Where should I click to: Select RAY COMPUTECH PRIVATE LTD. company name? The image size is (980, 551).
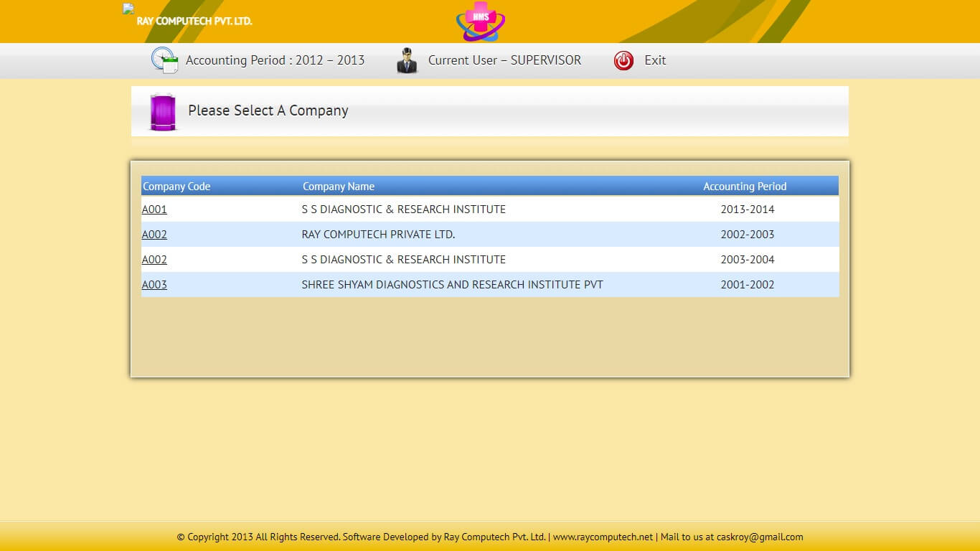coord(378,235)
